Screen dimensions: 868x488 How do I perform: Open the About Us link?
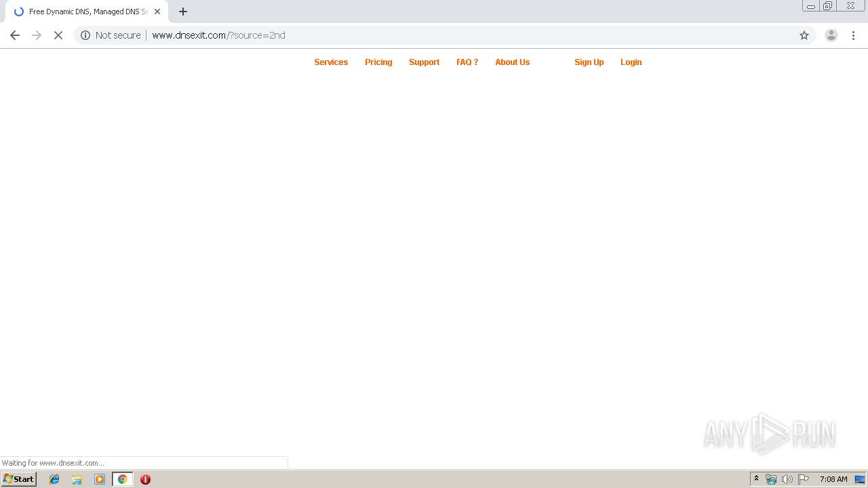pos(512,62)
